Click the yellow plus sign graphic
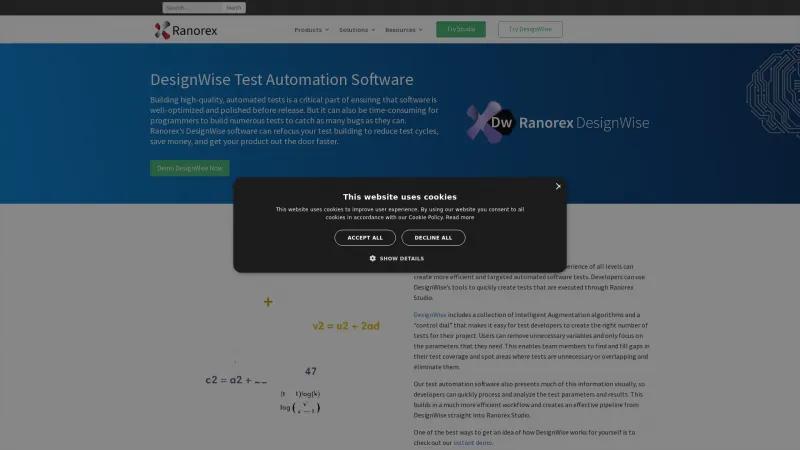This screenshot has height=450, width=800. pos(268,302)
